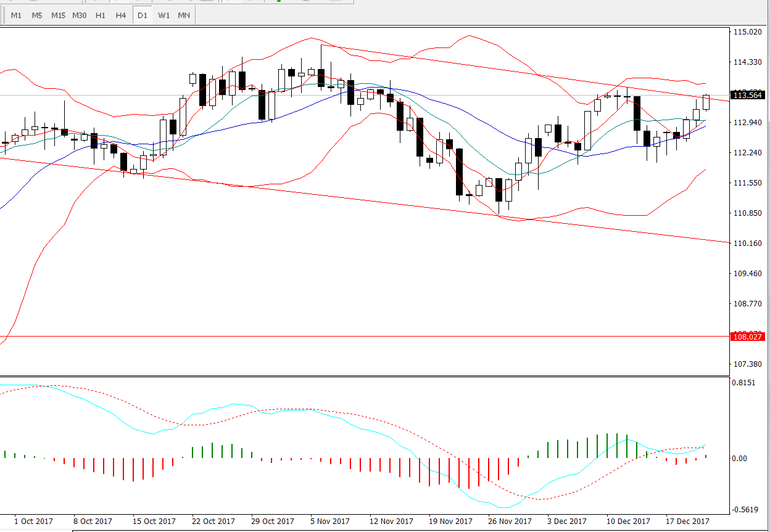770x532 pixels.
Task: Click the 12 Nov 2017 date label
Action: (391, 521)
